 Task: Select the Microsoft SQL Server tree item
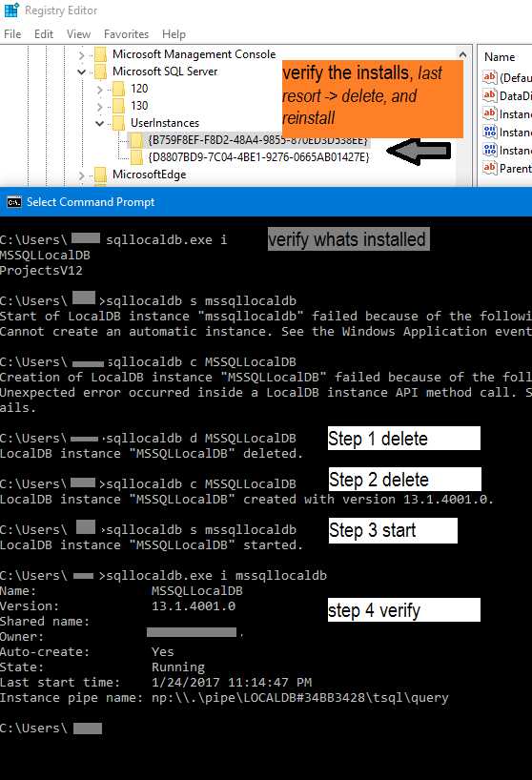(x=165, y=72)
